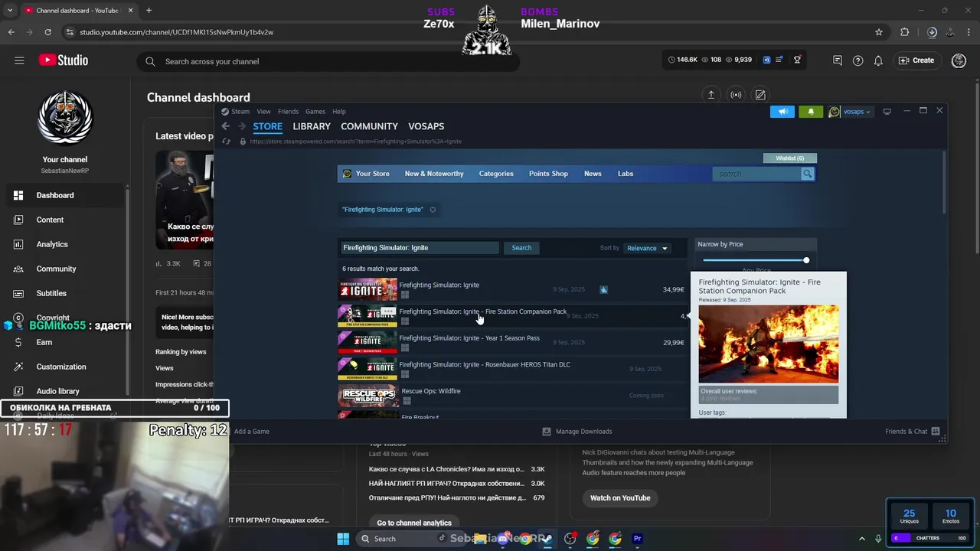Reload the Steam store page
This screenshot has width=980, height=551.
pyautogui.click(x=226, y=142)
